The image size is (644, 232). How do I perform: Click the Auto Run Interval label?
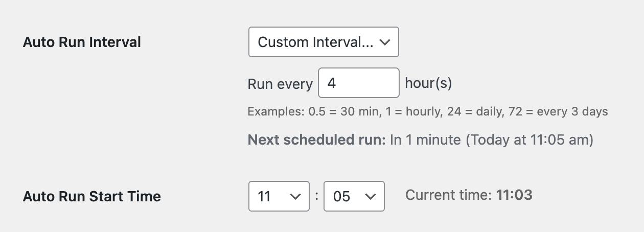point(82,42)
